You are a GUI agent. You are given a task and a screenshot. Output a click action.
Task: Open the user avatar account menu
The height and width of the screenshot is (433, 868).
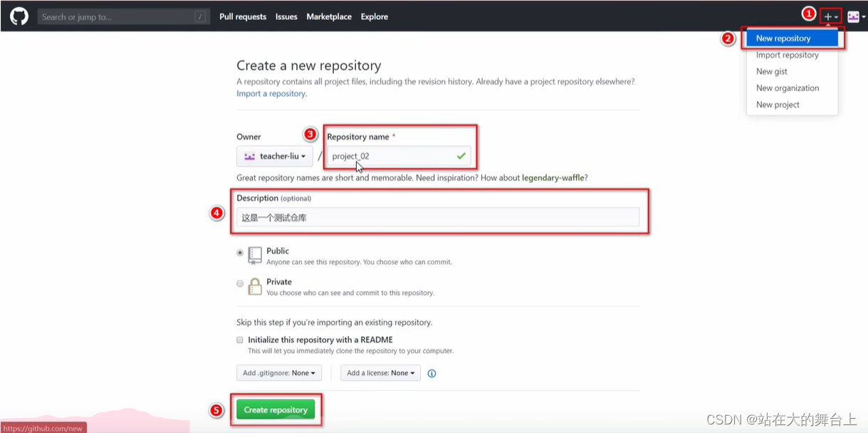[857, 17]
